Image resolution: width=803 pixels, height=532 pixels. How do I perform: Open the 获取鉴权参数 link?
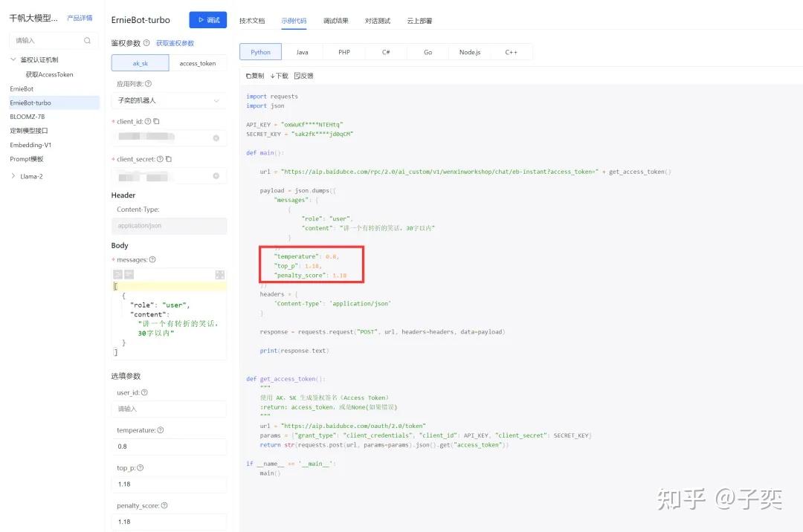(175, 43)
